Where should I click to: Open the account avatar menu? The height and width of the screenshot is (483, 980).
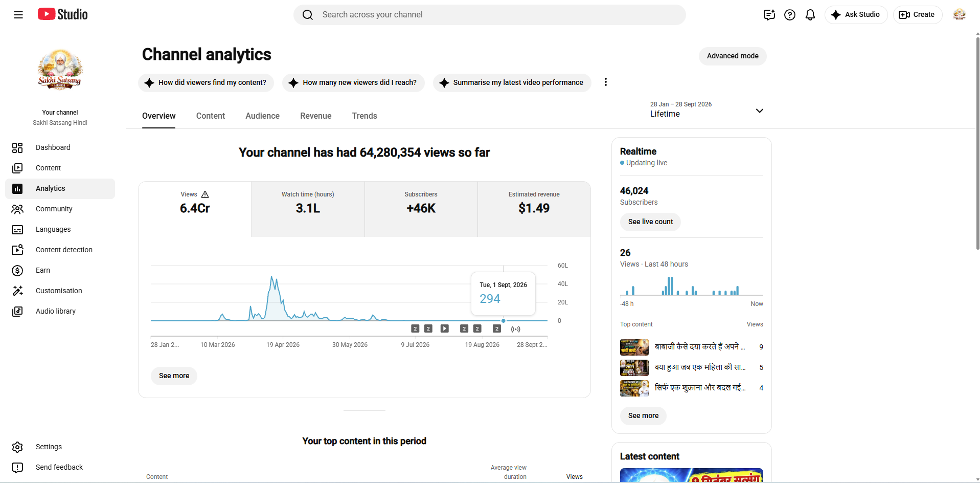coord(960,15)
